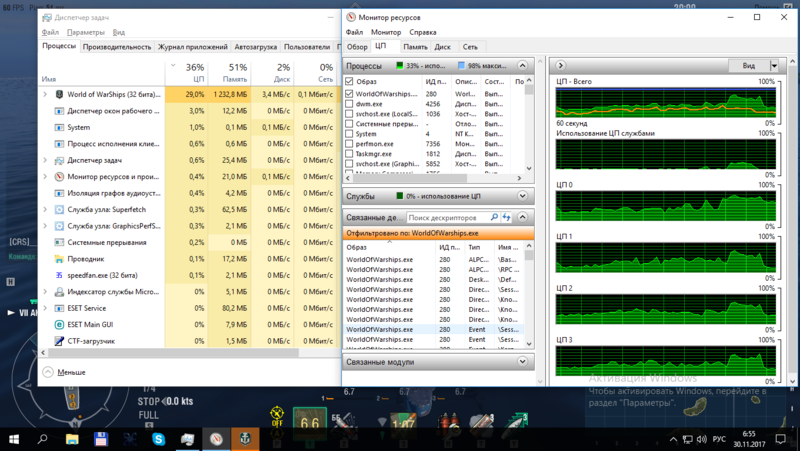The width and height of the screenshot is (800, 451).
Task: Check the svchost.exe (LocalS... checkbox
Action: (349, 114)
